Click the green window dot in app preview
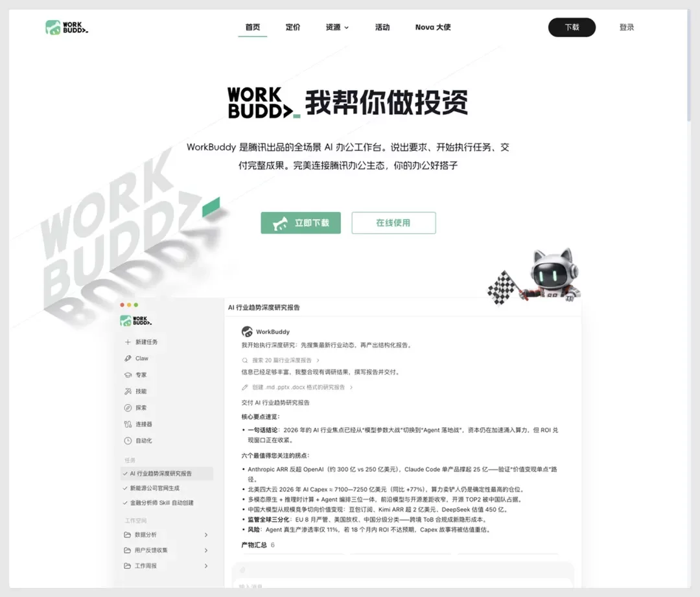The width and height of the screenshot is (700, 597). tap(136, 305)
